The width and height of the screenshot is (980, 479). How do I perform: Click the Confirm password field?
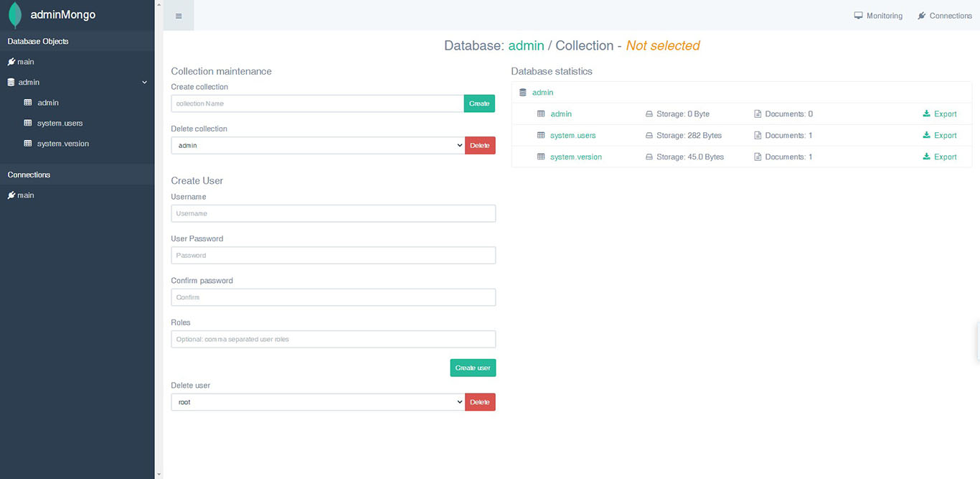point(333,297)
